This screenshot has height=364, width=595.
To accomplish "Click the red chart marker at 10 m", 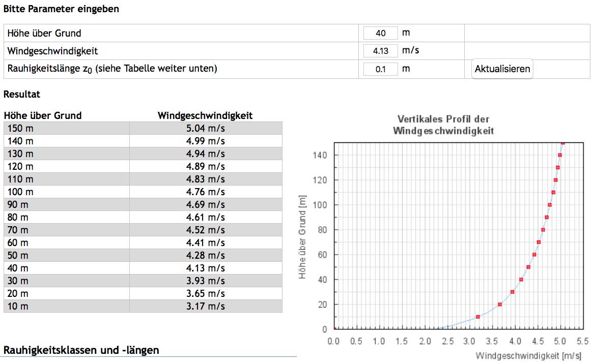I will coord(478,317).
